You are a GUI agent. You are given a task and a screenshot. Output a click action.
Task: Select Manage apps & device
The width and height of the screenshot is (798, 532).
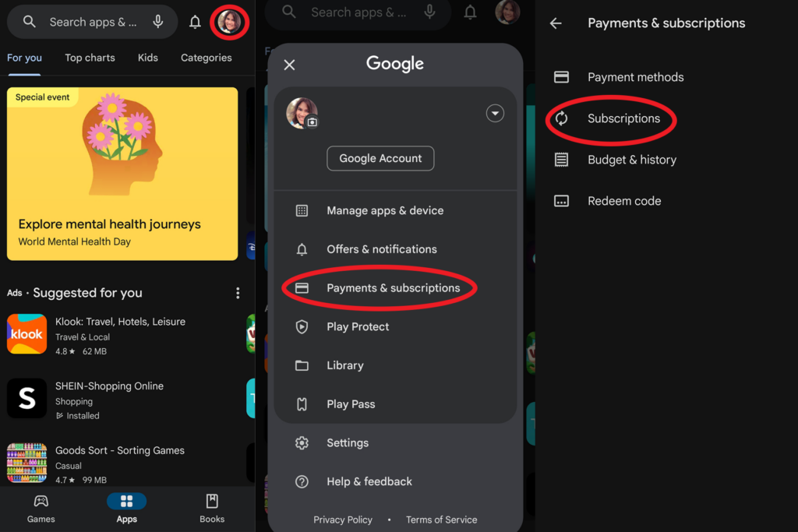point(384,210)
